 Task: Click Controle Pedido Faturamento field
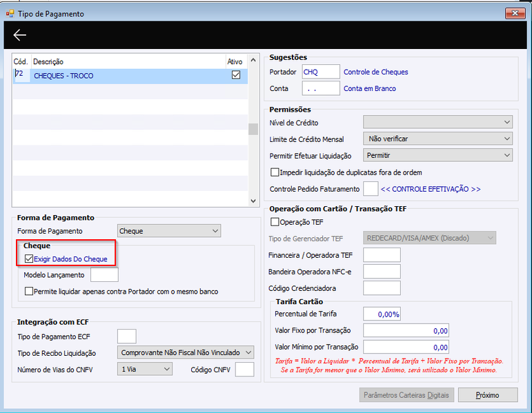(x=371, y=189)
